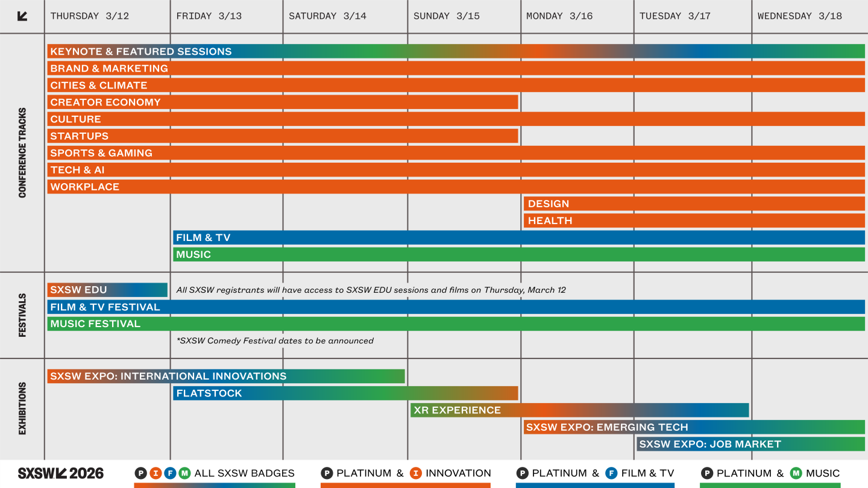Screen dimensions: 868x488
Task: Click the Conference Tracks section label
Action: [x=22, y=153]
